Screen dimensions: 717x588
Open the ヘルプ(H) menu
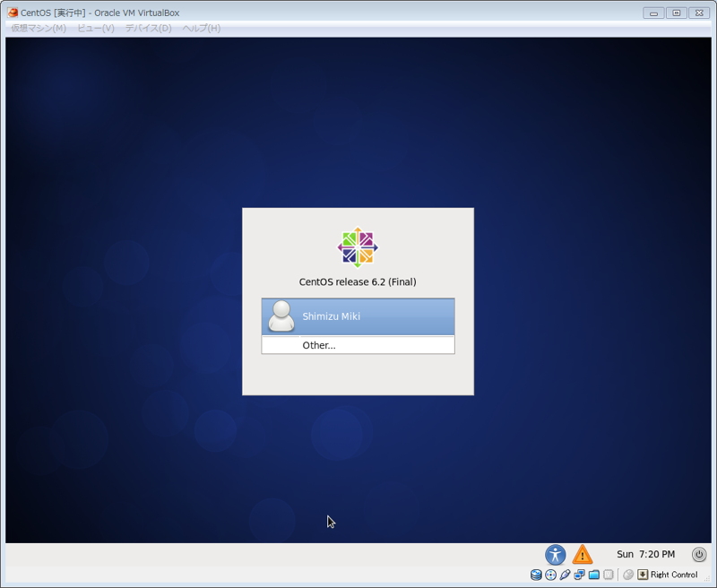click(x=201, y=29)
